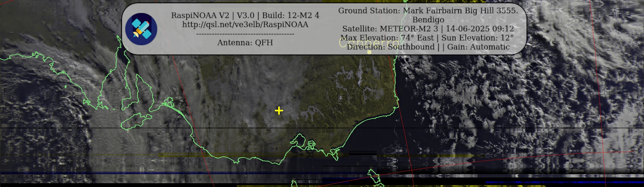
Task: Click the dashed separator line above Antenna
Action: [245, 34]
